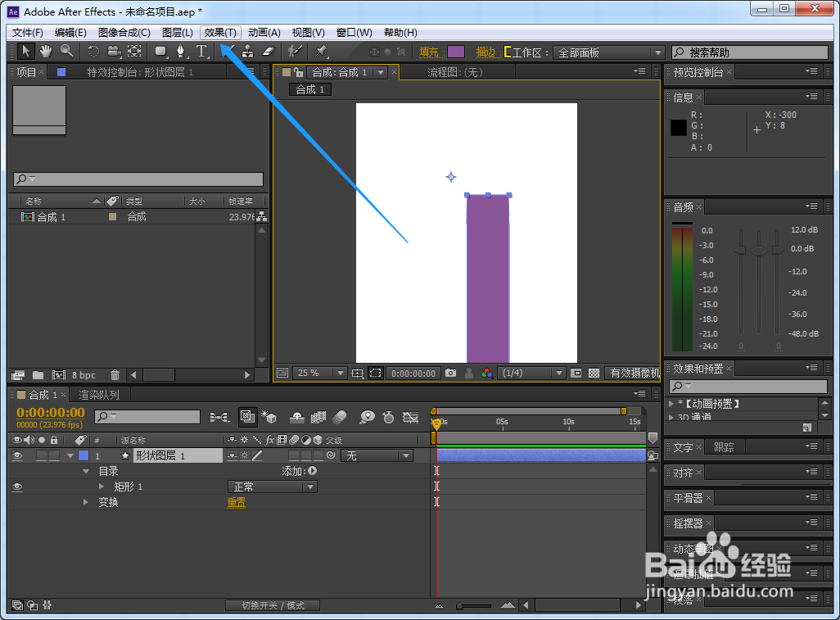Toggle frame blending enable switch in timeline
Image resolution: width=840 pixels, height=620 pixels.
coord(318,417)
